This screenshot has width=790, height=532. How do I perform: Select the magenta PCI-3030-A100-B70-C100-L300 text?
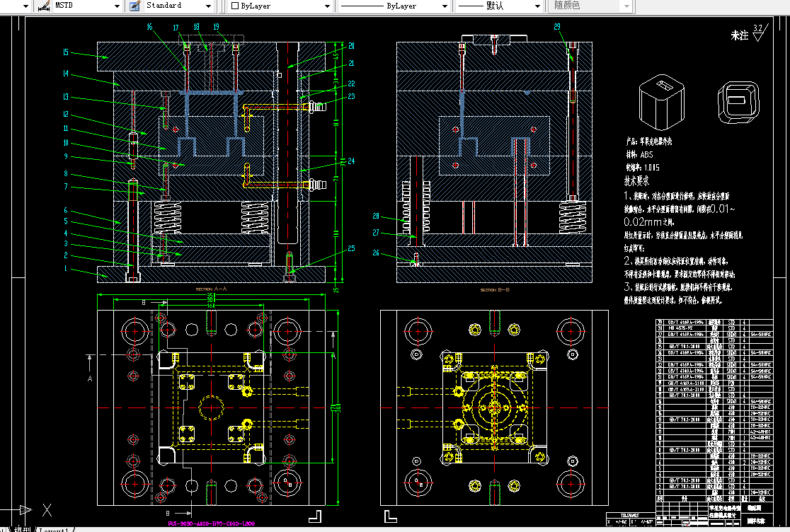[211, 524]
